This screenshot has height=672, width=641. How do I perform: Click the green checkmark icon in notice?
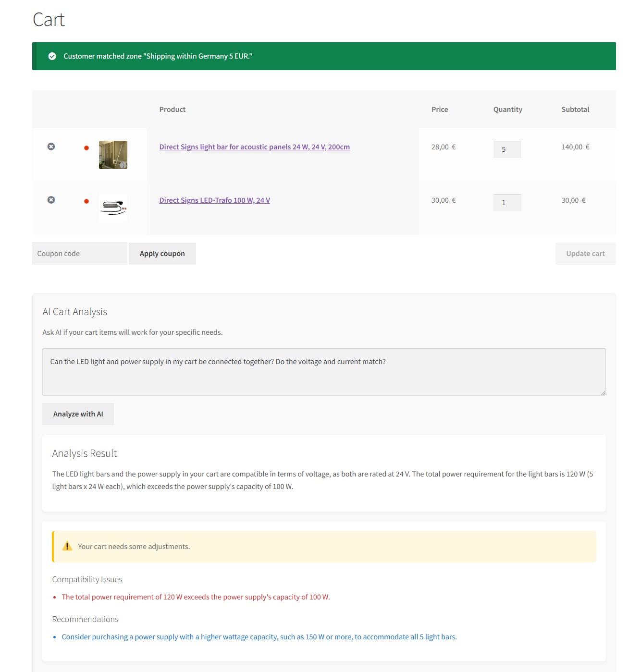pos(52,56)
